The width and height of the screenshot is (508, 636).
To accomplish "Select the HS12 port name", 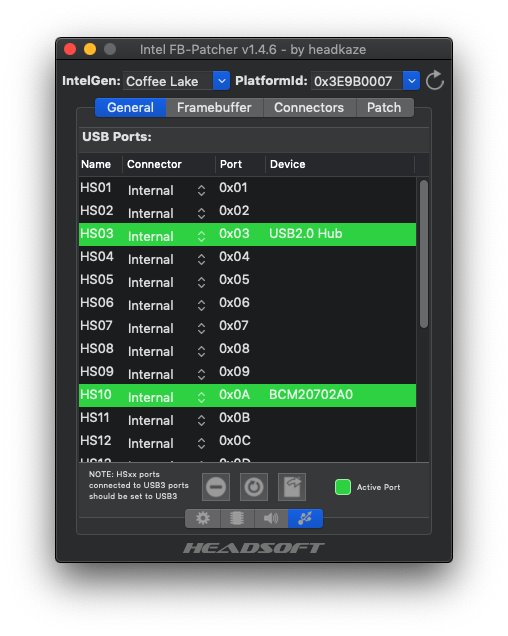I will 96,441.
